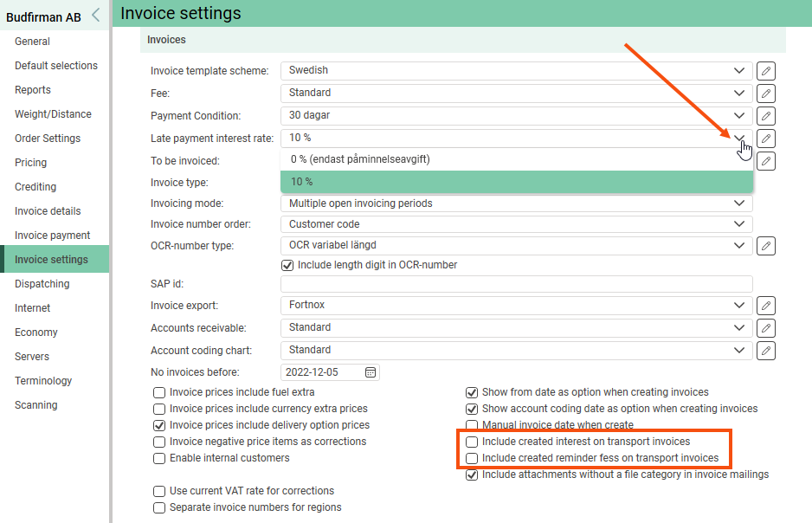The width and height of the screenshot is (812, 523).
Task: Click the edit pencil beside OCR-number type
Action: click(x=765, y=246)
